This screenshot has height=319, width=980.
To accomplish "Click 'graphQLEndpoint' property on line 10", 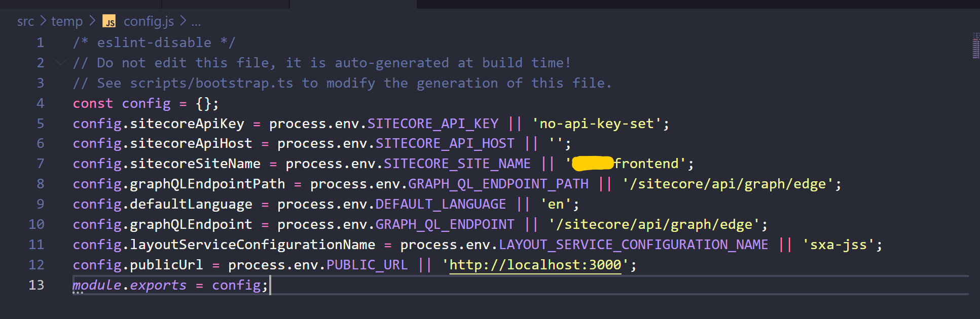I will point(191,224).
